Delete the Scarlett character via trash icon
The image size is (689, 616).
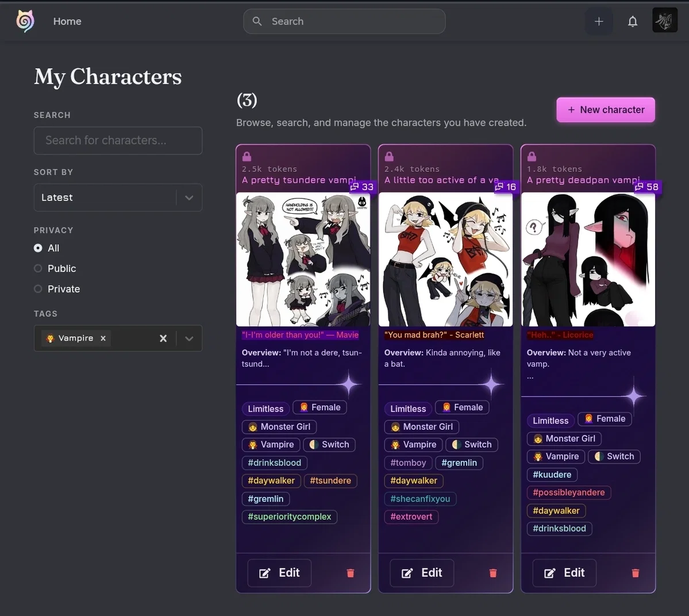click(x=493, y=573)
